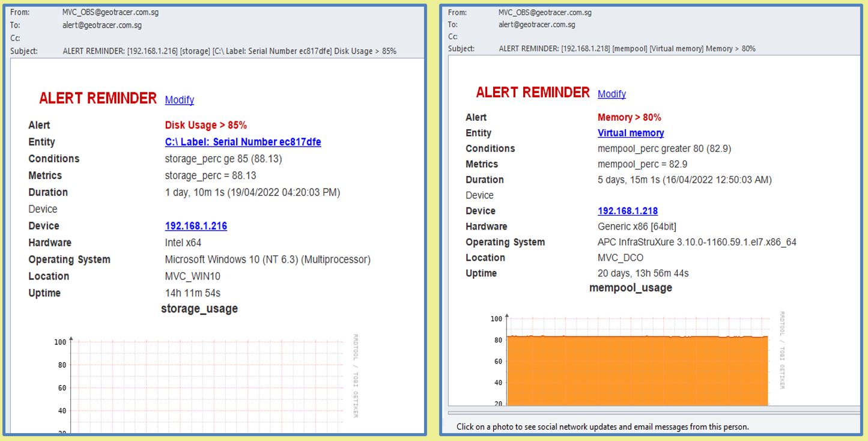Open device link 192.168.1.216
Screen dimensions: 868x441
196,226
